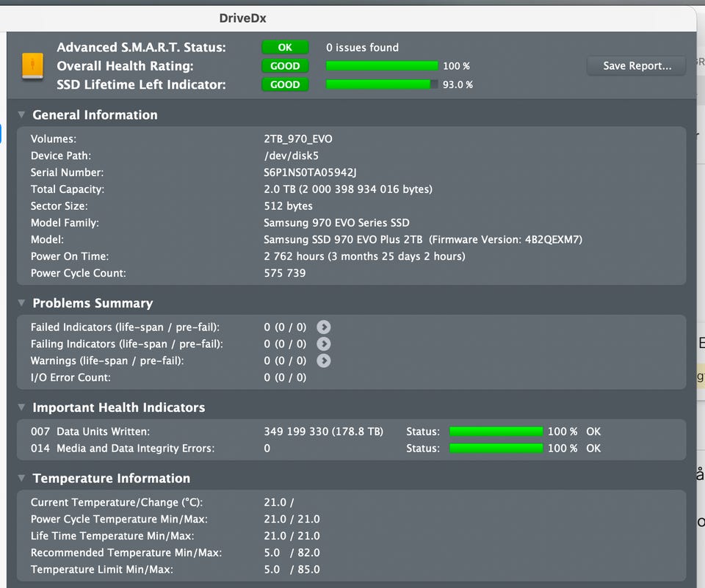This screenshot has height=588, width=705.
Task: Click 'Power On Time:' label
Action: 70,256
